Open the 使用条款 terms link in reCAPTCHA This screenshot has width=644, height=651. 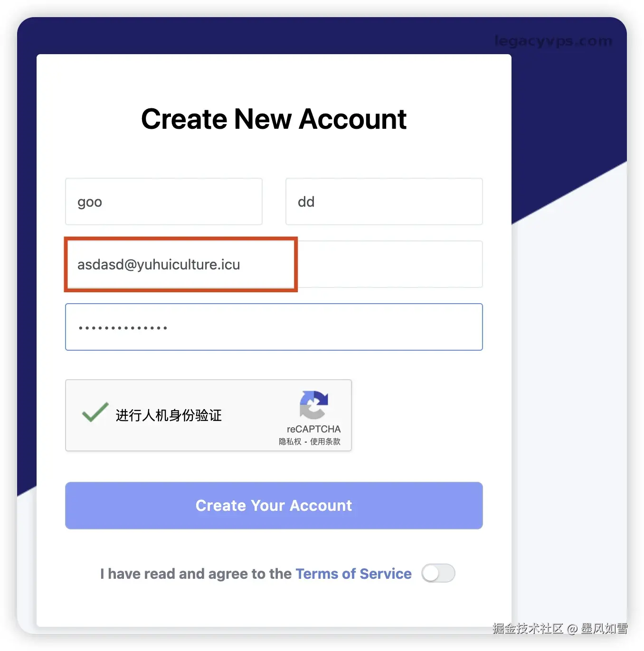[x=325, y=441]
